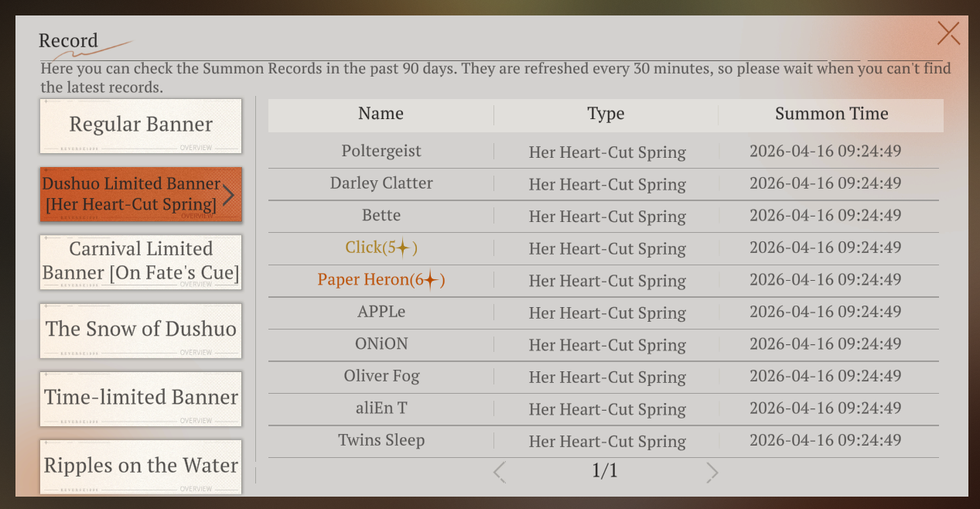Viewport: 980px width, 509px height.
Task: Go to previous page arrow
Action: point(500,472)
